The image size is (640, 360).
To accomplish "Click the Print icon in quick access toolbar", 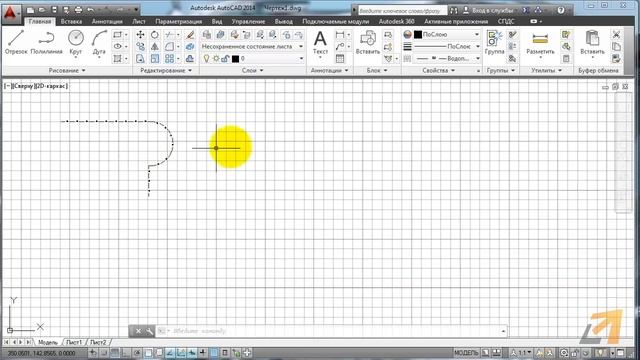I will click(x=78, y=9).
